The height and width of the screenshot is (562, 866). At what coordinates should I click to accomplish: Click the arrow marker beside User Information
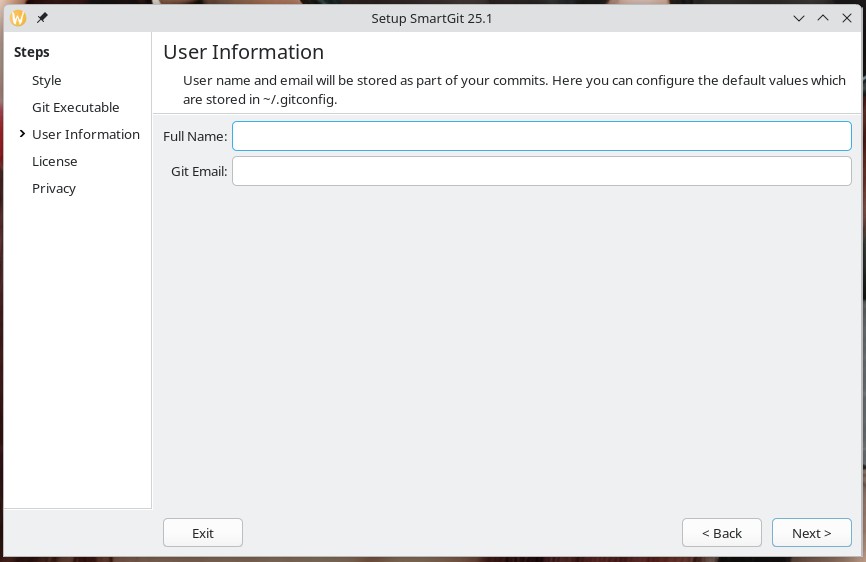22,134
